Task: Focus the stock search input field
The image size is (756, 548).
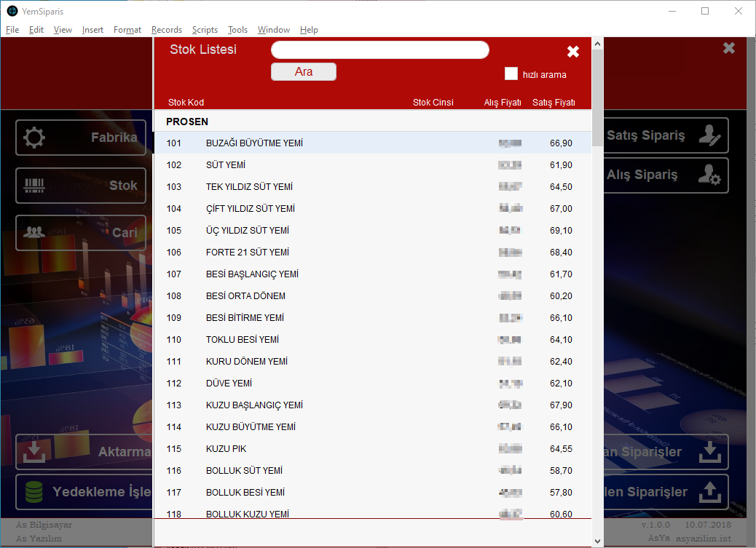Action: [x=380, y=49]
